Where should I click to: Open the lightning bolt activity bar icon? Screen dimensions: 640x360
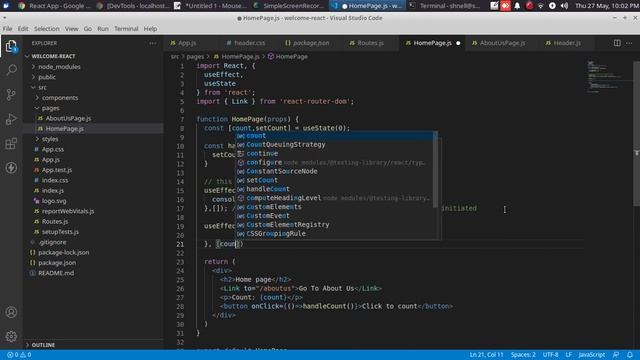(x=11, y=168)
